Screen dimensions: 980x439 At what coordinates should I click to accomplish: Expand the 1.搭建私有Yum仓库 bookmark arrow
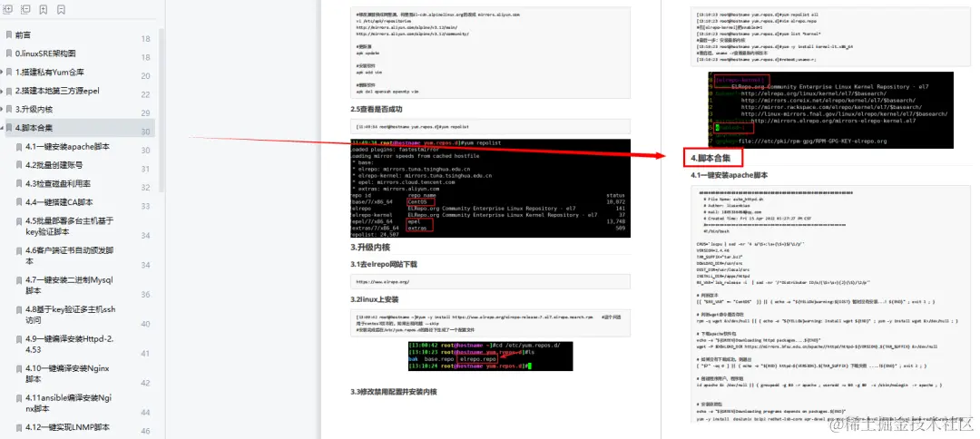tap(2, 73)
